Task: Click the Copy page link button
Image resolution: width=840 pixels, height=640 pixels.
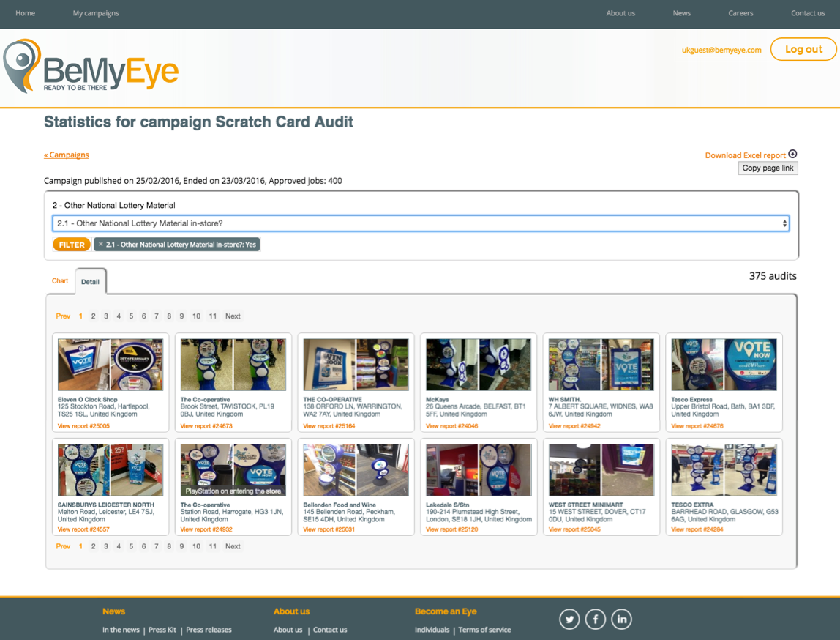Action: point(768,168)
